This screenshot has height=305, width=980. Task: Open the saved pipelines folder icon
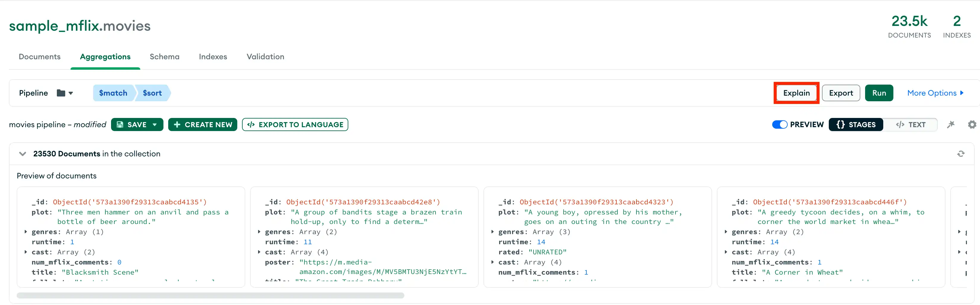point(61,93)
